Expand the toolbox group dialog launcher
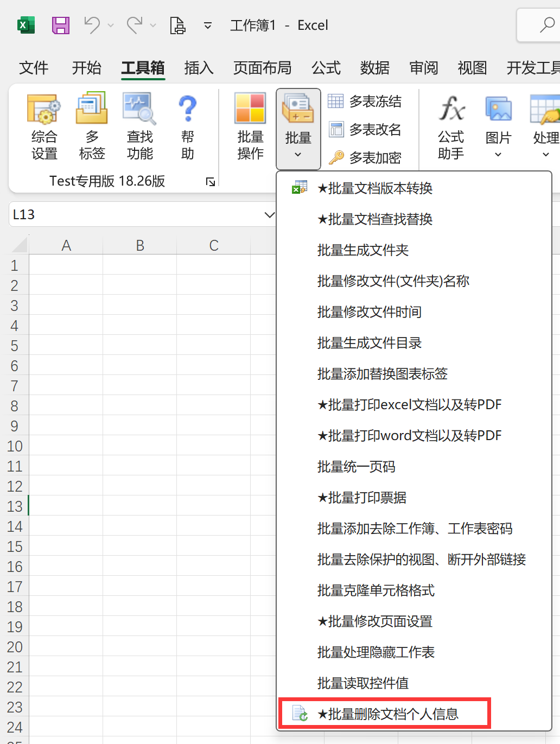 point(211,182)
